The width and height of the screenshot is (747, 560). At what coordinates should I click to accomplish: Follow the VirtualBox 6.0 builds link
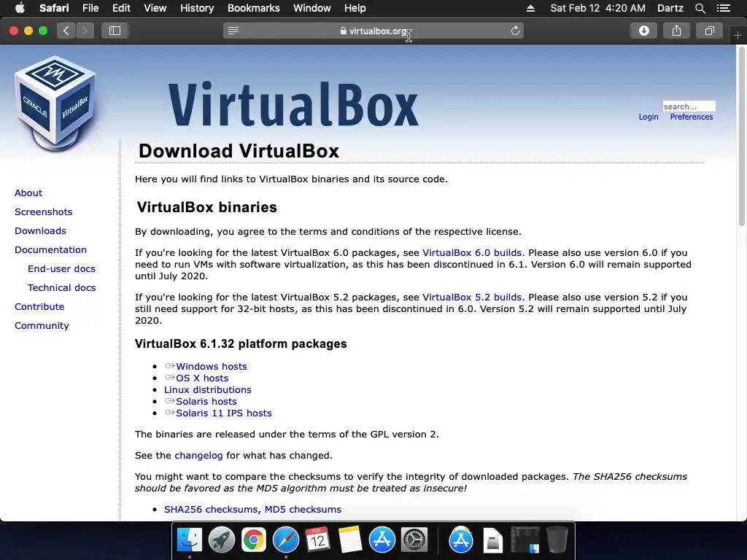[472, 253]
